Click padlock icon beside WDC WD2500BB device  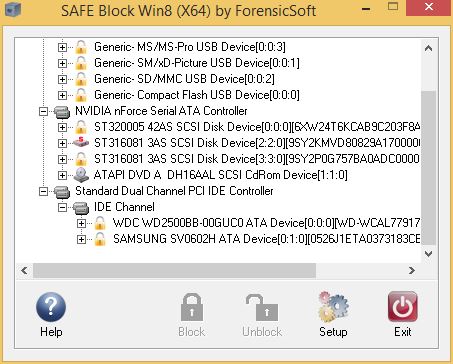tap(100, 223)
